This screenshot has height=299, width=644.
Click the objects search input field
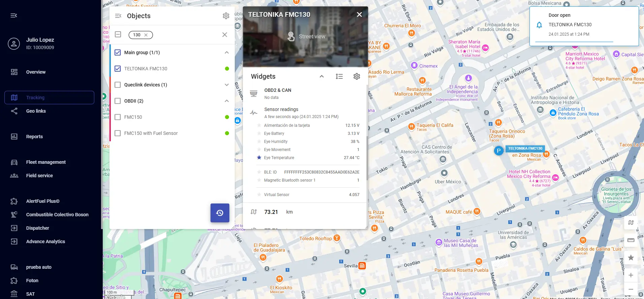(186, 35)
